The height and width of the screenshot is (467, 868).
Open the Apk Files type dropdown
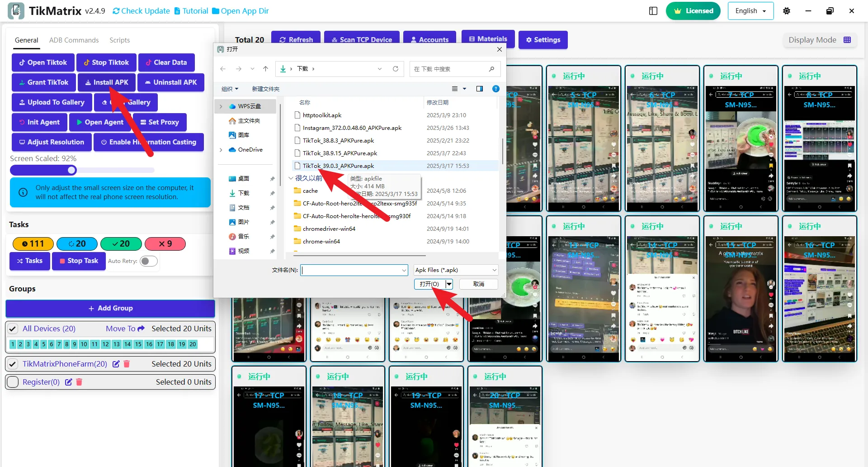point(456,270)
